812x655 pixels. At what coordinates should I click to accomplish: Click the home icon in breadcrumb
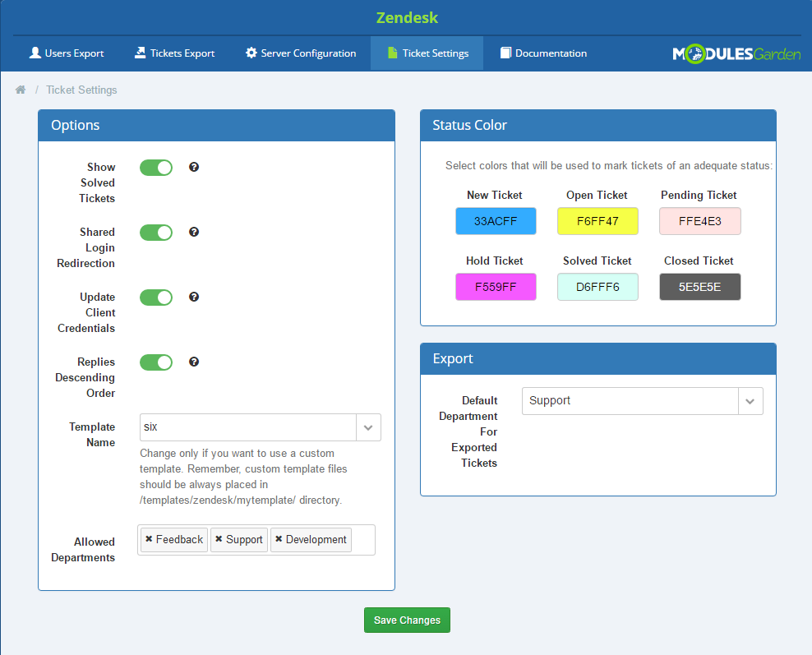pos(21,90)
